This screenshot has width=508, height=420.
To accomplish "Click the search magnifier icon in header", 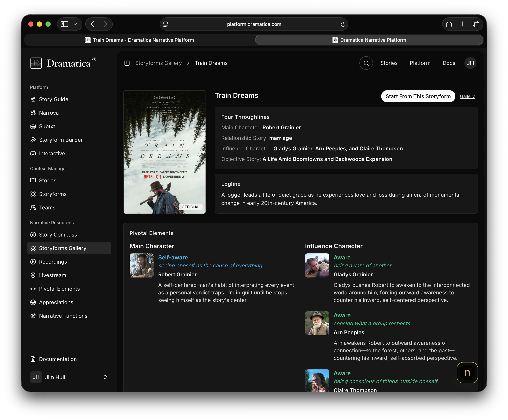I will 366,63.
